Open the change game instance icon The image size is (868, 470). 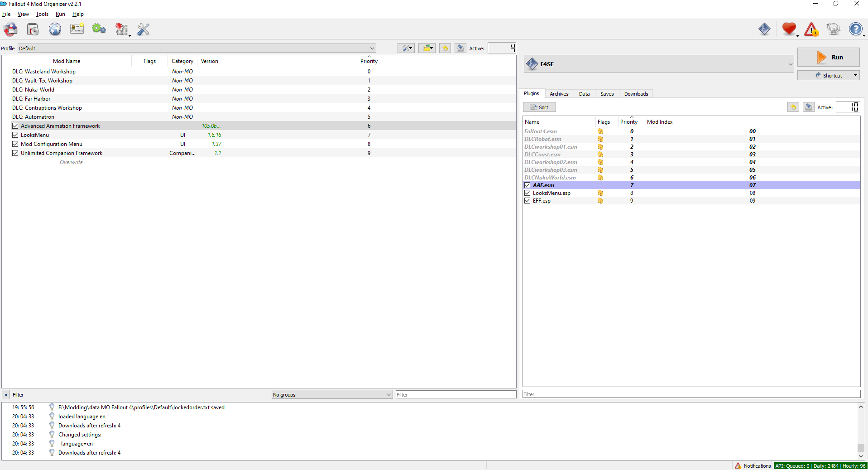pyautogui.click(x=11, y=29)
